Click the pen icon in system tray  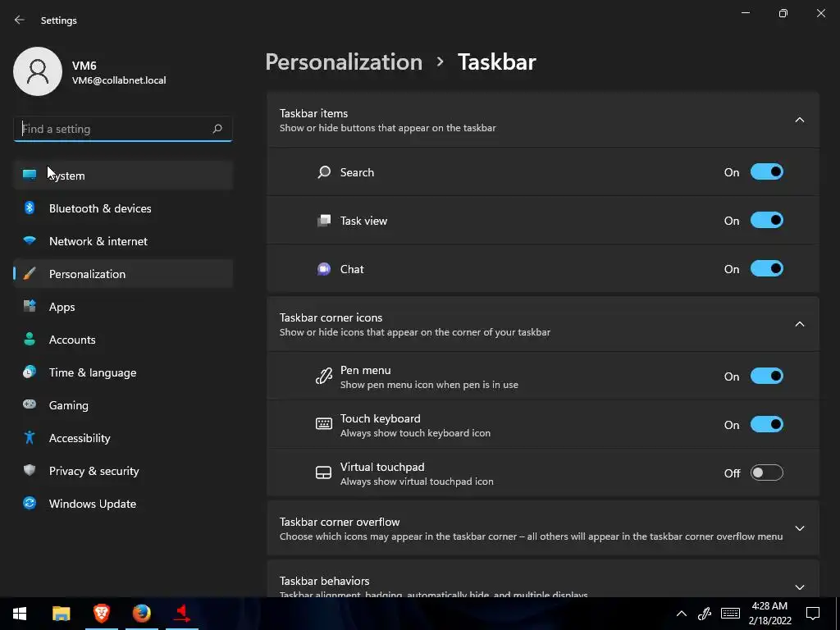(705, 614)
